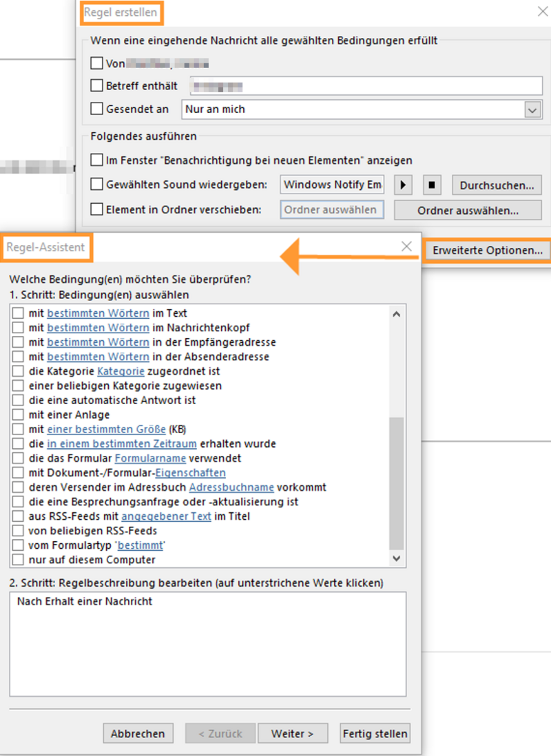The width and height of the screenshot is (551, 756).
Task: Click the Ordner auswählen text field
Action: pos(332,210)
